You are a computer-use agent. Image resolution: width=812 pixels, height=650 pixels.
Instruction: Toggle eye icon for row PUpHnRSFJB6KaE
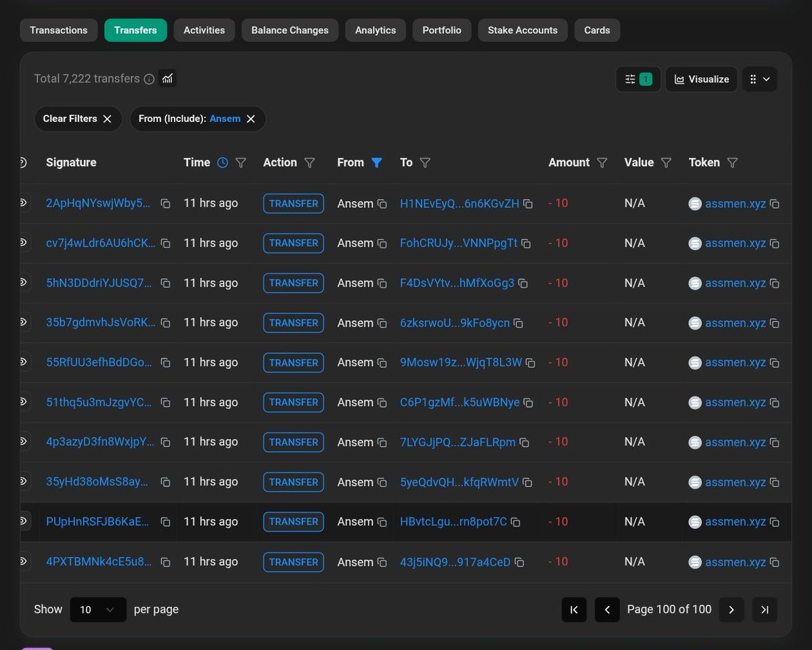pos(24,521)
